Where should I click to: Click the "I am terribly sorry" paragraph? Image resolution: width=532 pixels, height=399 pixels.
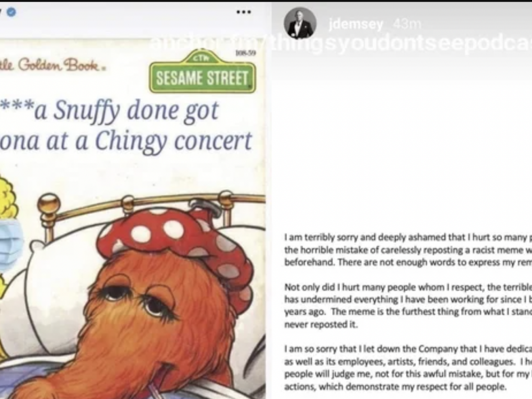(x=408, y=249)
